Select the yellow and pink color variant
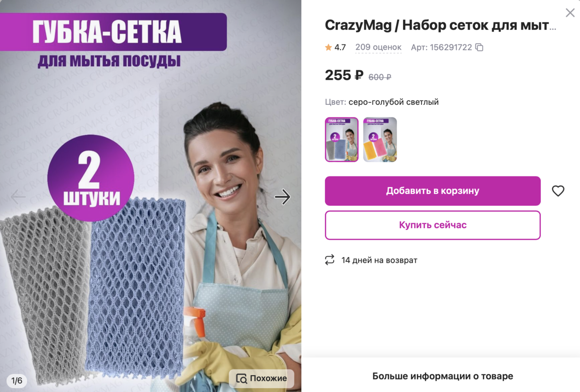Viewport: 580px width, 392px height. point(380,139)
